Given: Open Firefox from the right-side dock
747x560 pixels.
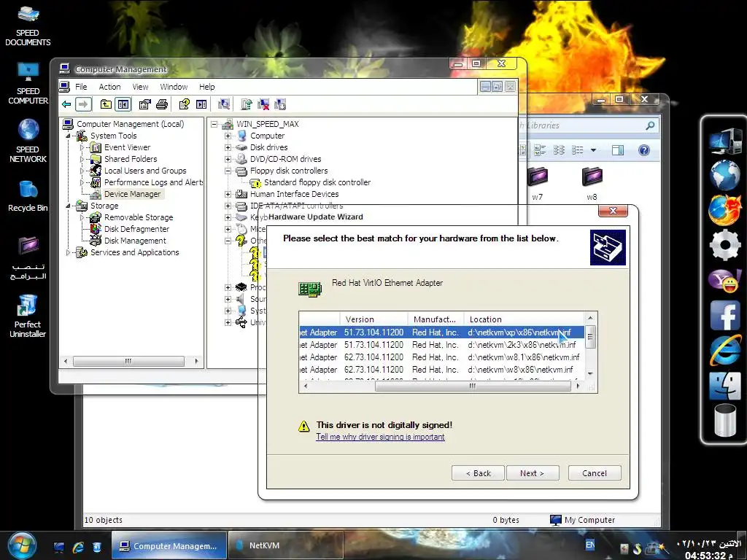Looking at the screenshot, I should pos(724,210).
